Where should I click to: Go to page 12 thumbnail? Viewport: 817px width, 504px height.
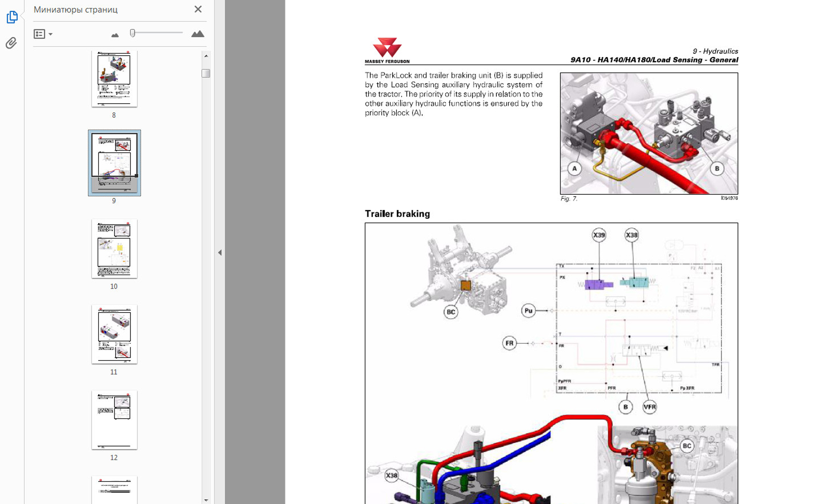(x=114, y=419)
